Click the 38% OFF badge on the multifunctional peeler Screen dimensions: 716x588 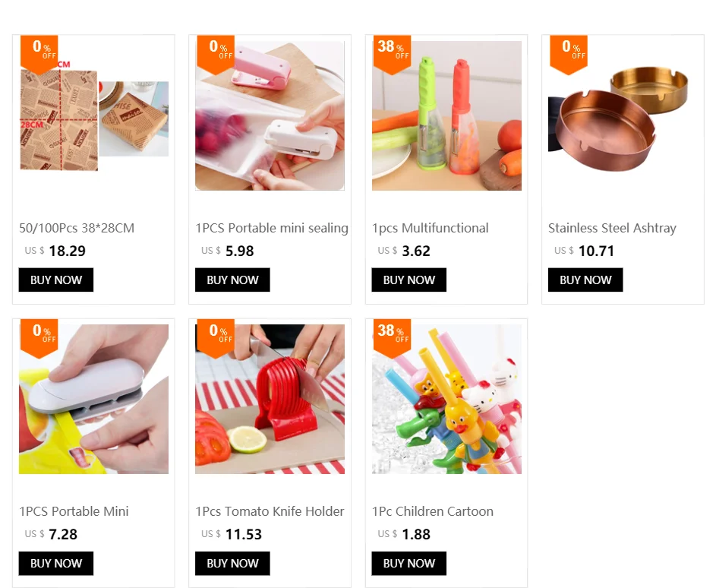point(392,55)
